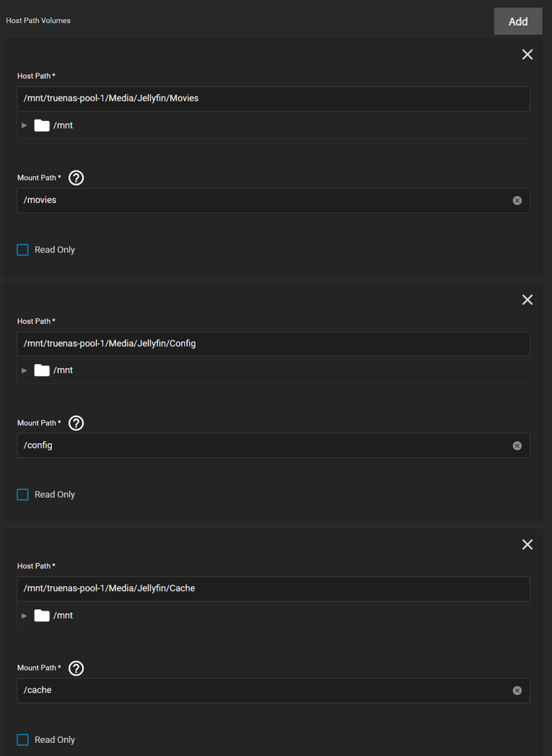Click the /mnt folder icon under Config host path
This screenshot has width=552, height=756.
42,370
